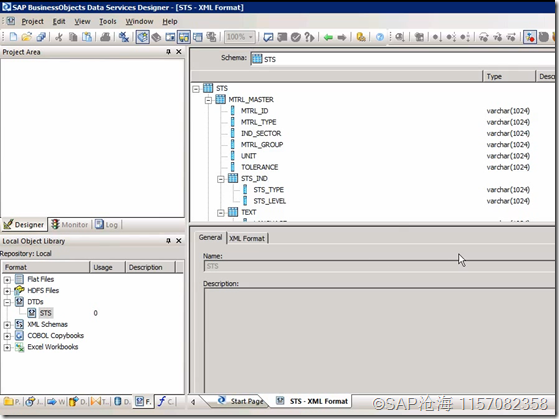Screen dimensions: 559x419
Task: Click the Format column header
Action: point(46,267)
